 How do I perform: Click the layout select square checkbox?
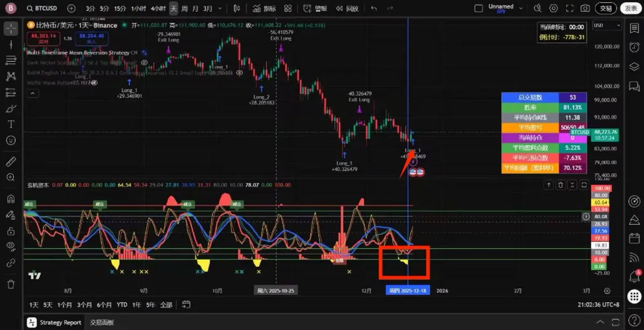tap(478, 8)
